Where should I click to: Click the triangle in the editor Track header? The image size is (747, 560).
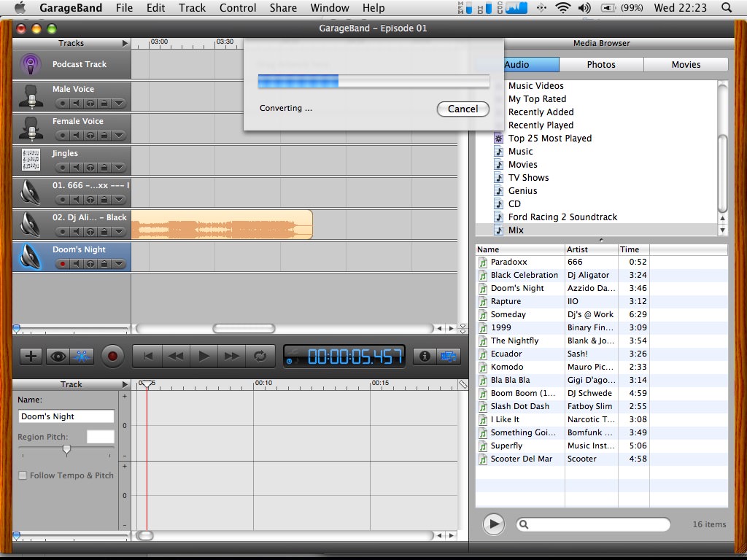pos(125,384)
